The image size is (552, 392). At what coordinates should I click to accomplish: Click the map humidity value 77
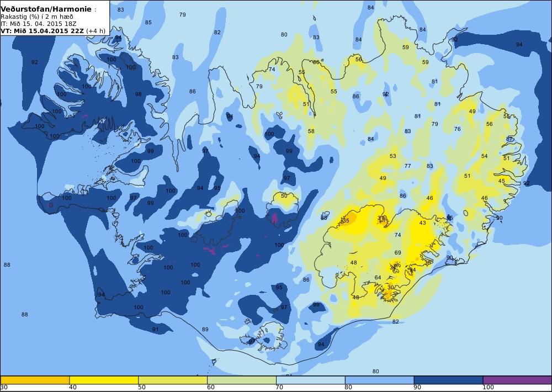(x=408, y=166)
